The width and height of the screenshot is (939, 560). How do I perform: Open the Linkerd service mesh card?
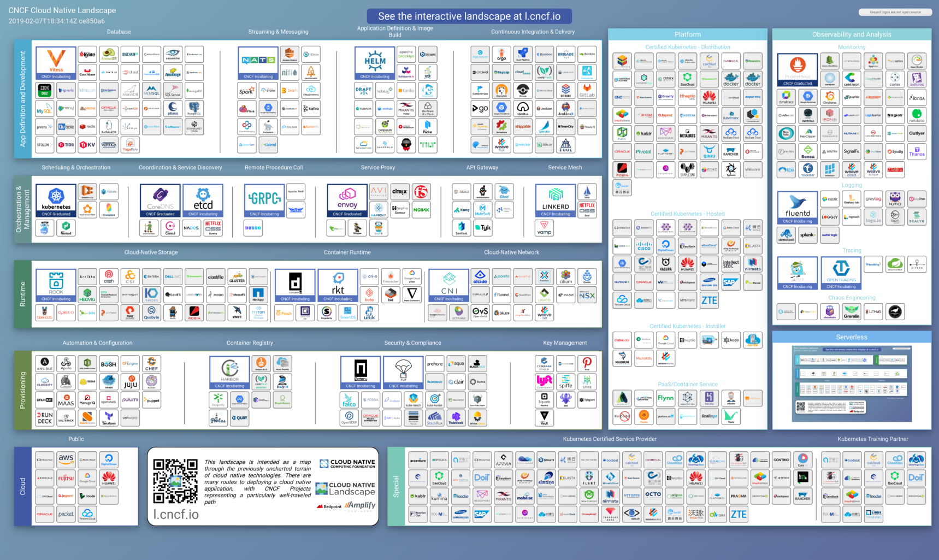pyautogui.click(x=556, y=201)
